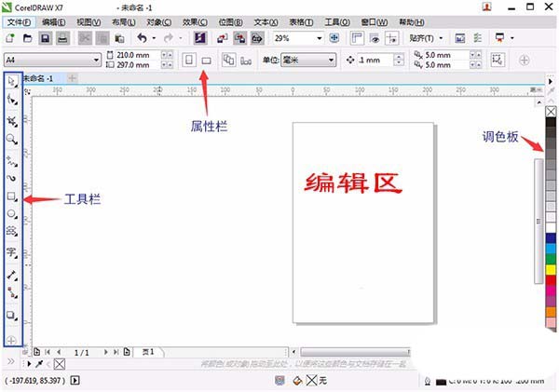This screenshot has width=559, height=392.
Task: Add a page after with right page icon
Action: tap(127, 352)
